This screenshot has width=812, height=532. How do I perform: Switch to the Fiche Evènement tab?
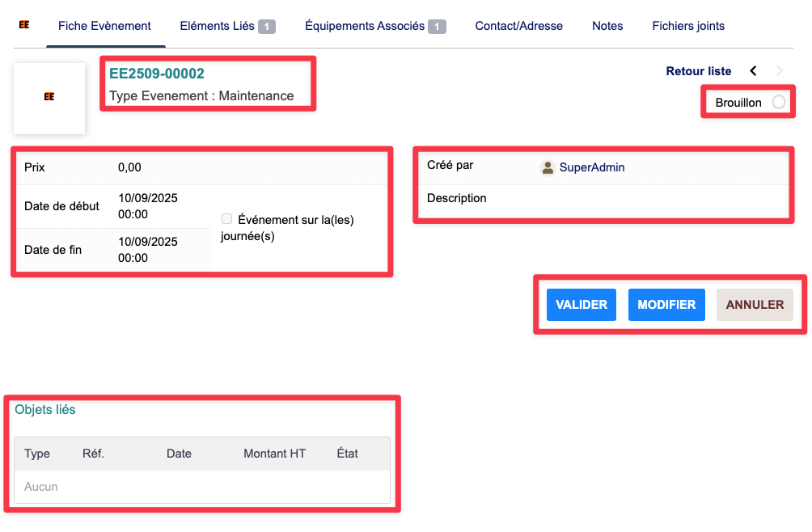point(104,26)
